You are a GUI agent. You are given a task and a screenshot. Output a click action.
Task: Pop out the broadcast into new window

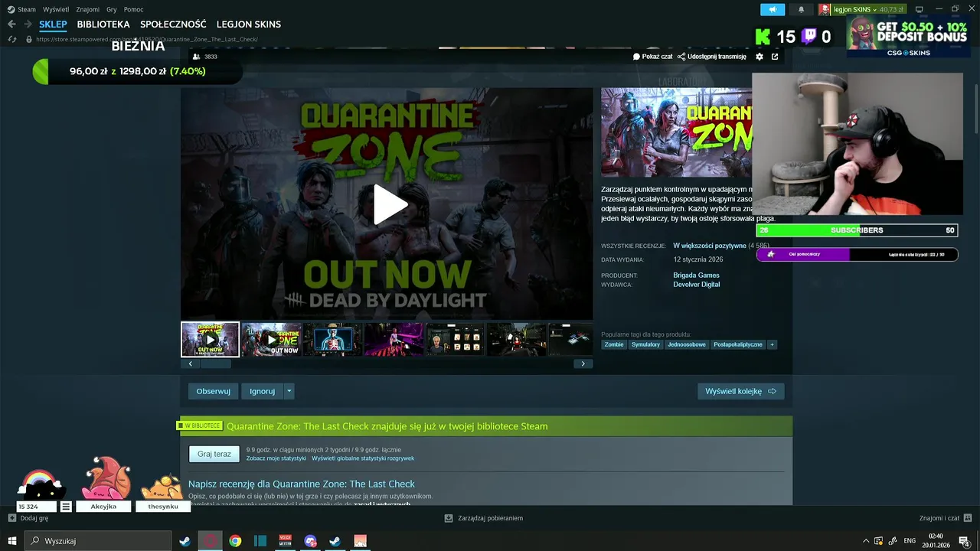pyautogui.click(x=775, y=57)
